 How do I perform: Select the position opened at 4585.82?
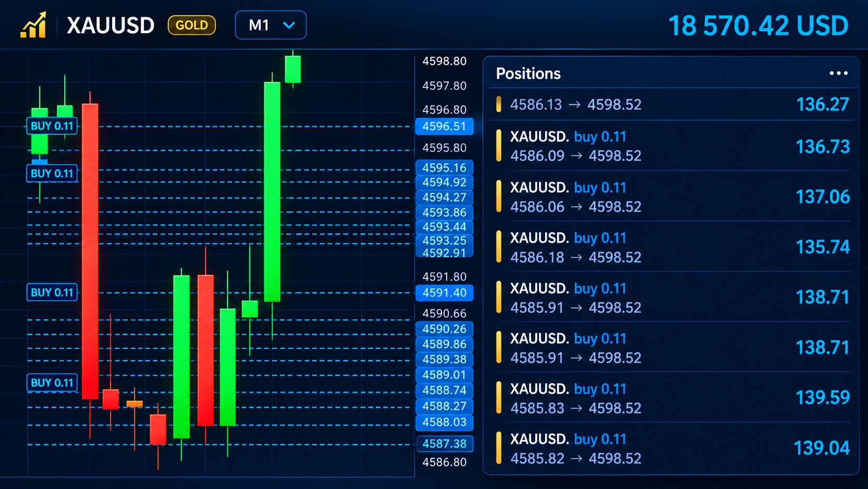(x=672, y=448)
